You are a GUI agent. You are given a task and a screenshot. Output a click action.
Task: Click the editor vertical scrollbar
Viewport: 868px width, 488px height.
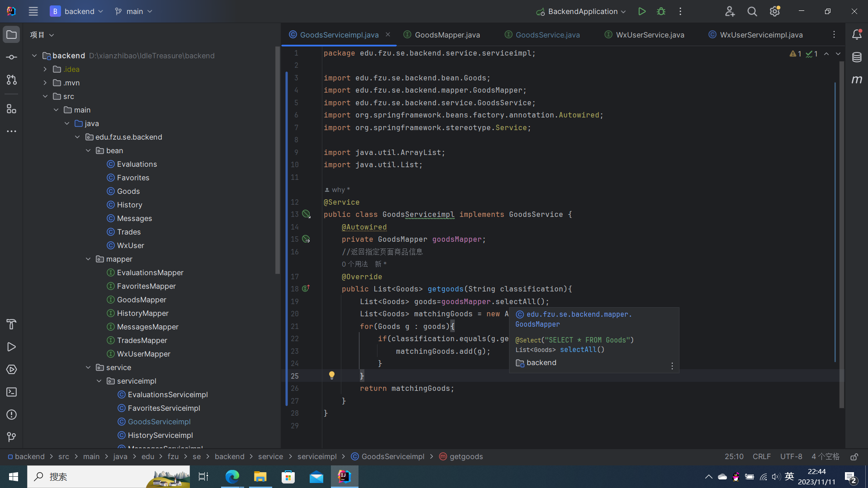pos(841,235)
